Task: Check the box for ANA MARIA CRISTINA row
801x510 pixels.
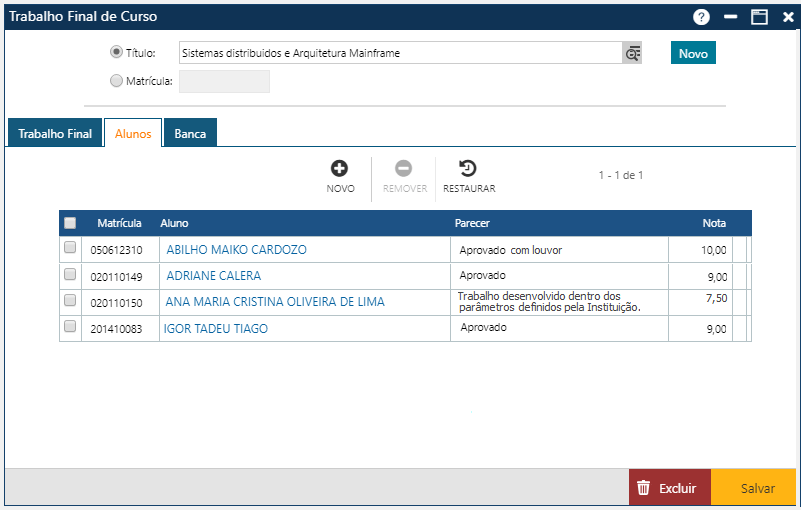Action: 70,300
